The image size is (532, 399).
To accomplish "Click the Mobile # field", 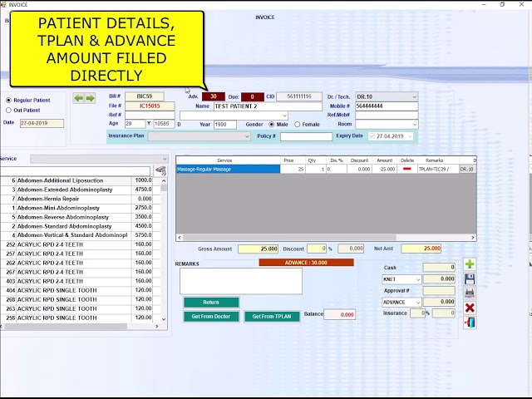I will pyautogui.click(x=387, y=106).
